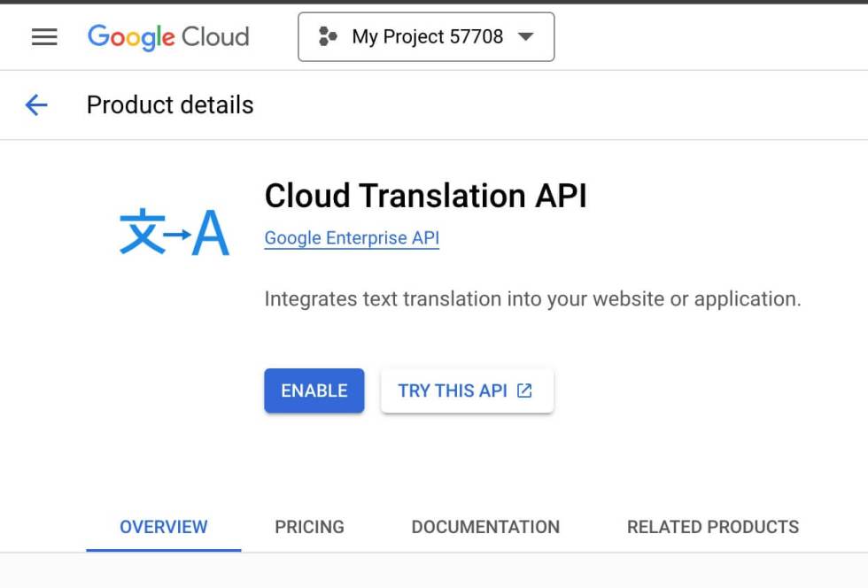Click the gray content area below the tabs
This screenshot has height=588, width=868.
tap(434, 571)
